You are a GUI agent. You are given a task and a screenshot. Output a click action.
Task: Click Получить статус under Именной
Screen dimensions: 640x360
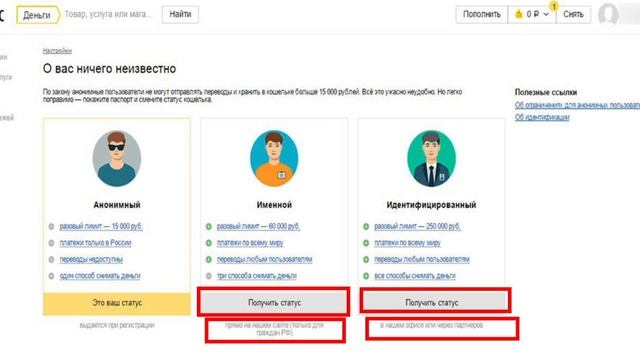[274, 302]
